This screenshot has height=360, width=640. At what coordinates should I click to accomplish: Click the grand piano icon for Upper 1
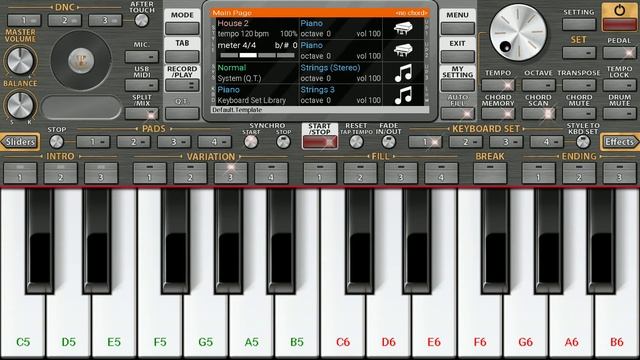tap(403, 29)
